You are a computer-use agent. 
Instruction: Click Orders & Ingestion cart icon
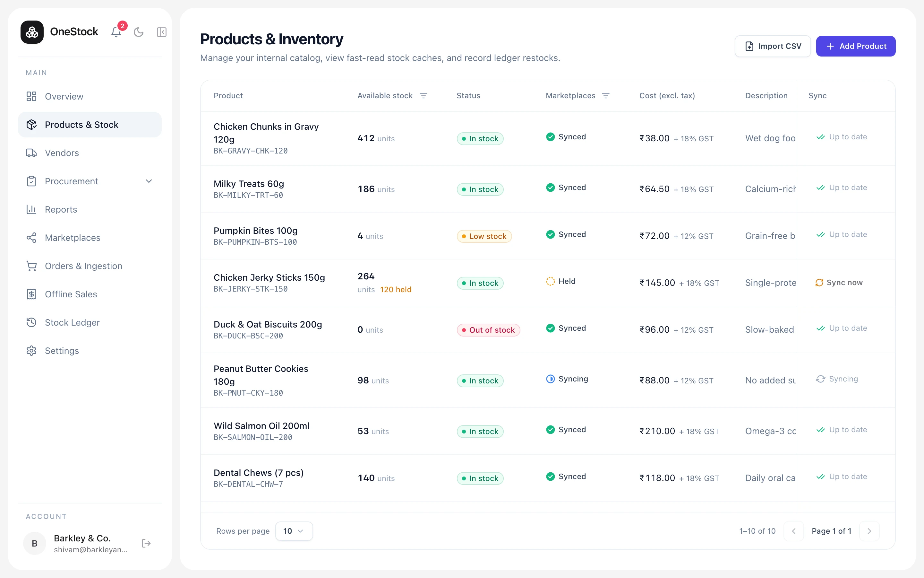point(31,266)
